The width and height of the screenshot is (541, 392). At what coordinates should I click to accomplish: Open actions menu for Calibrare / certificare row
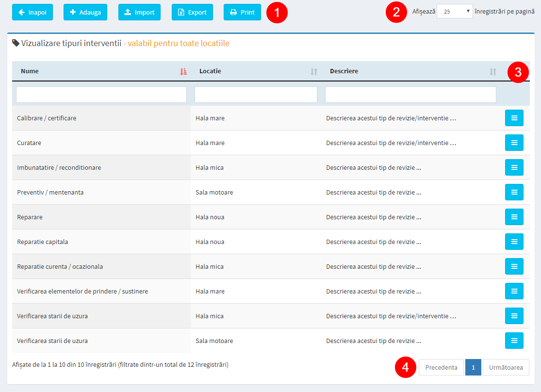click(514, 118)
